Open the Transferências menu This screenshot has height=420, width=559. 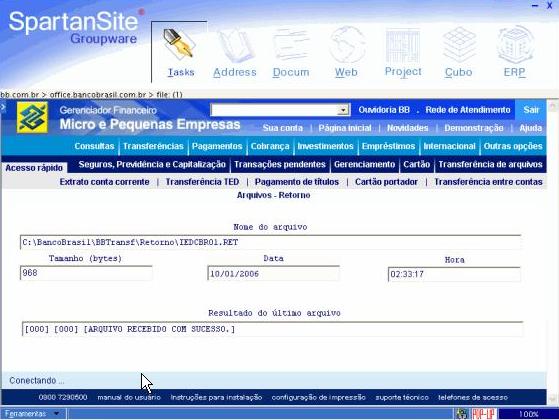tap(153, 146)
